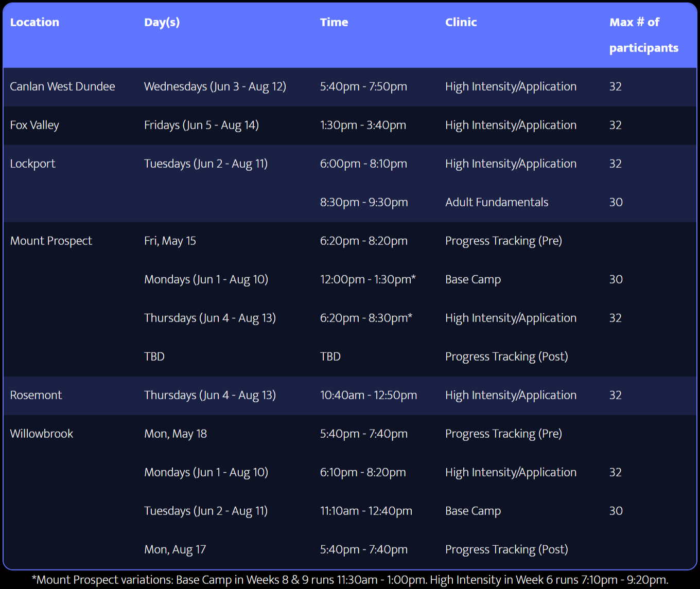Click the Mount Prospect location cell
This screenshot has width=700, height=589.
click(x=51, y=241)
